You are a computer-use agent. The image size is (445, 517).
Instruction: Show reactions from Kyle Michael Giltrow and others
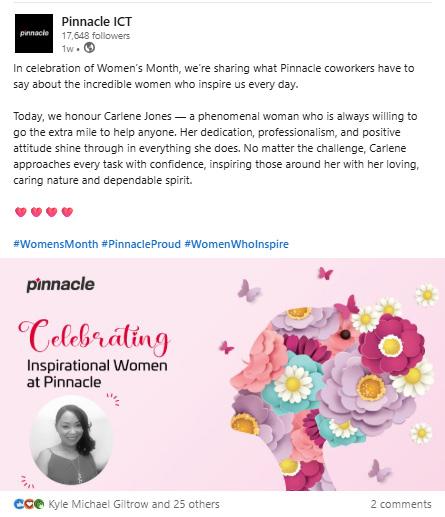pyautogui.click(x=134, y=504)
